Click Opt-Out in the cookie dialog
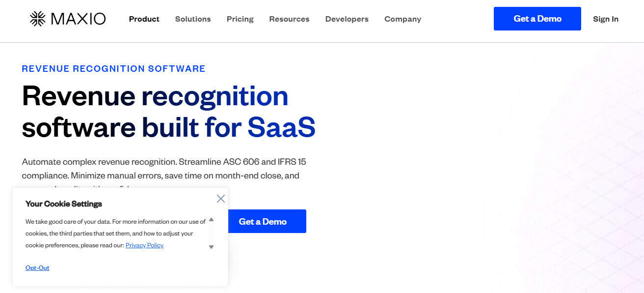 coord(37,267)
